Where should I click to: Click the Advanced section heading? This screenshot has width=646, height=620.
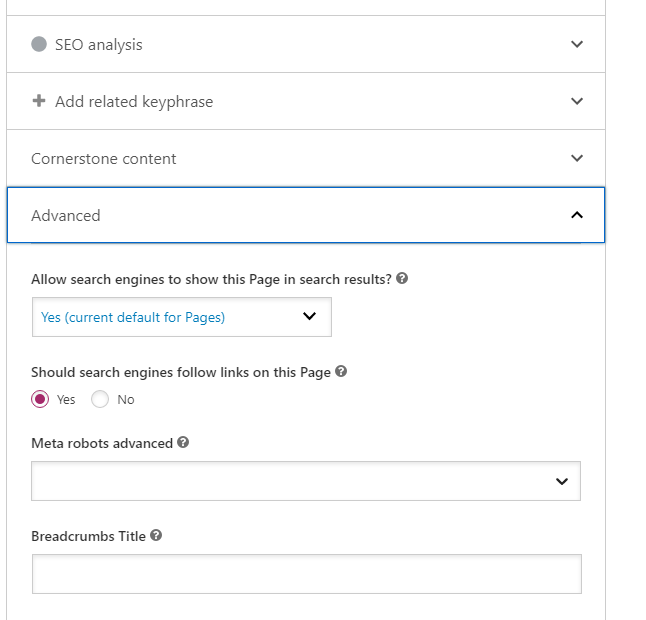tap(66, 215)
